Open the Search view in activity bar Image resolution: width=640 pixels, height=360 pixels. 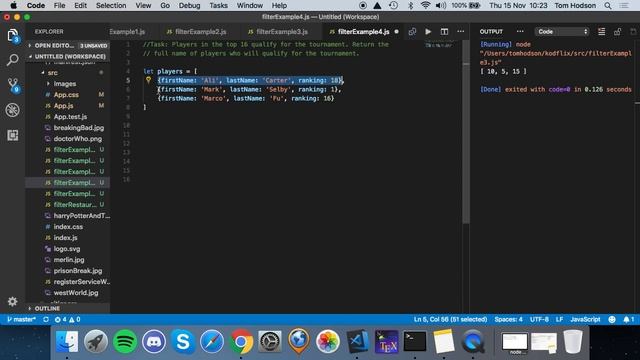(13, 60)
